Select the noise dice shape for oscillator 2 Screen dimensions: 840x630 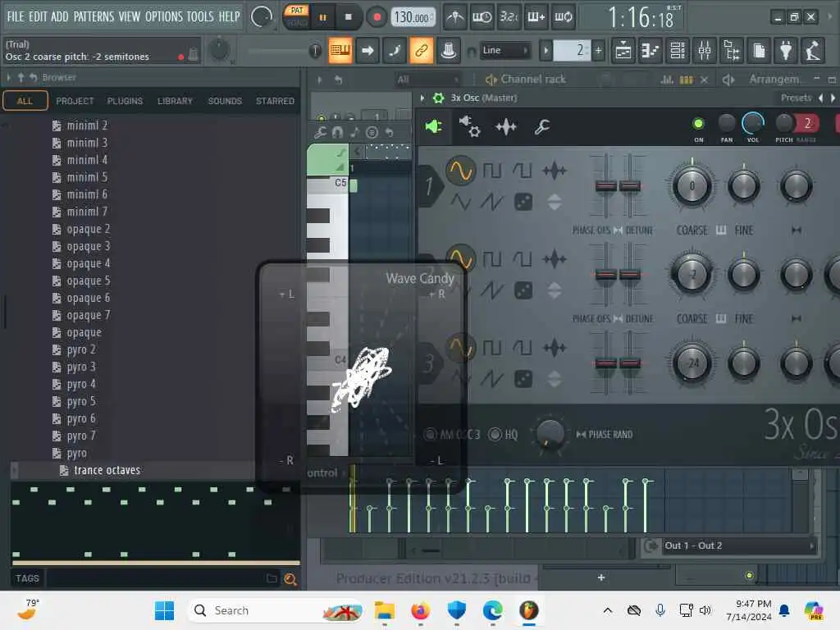(x=523, y=290)
